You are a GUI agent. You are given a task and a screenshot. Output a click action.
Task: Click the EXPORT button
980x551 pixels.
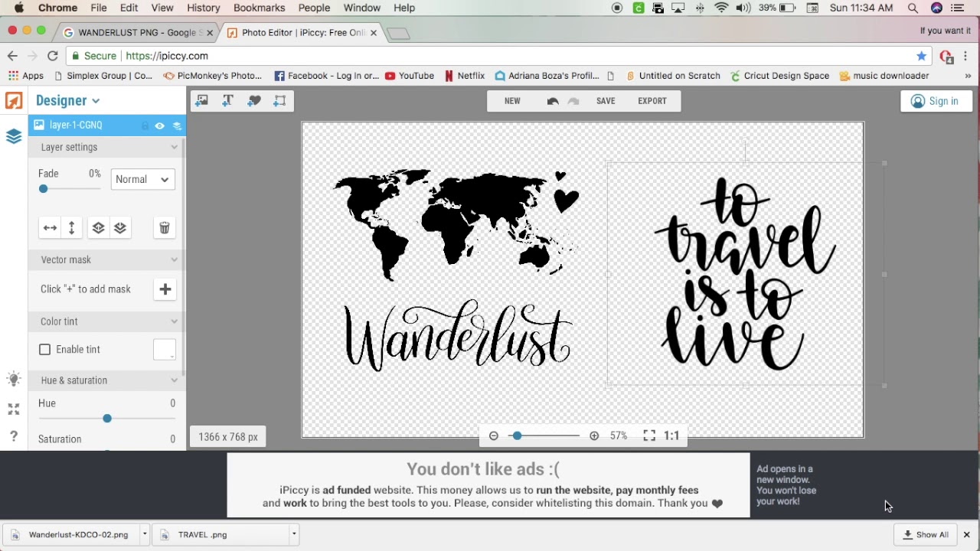click(652, 101)
